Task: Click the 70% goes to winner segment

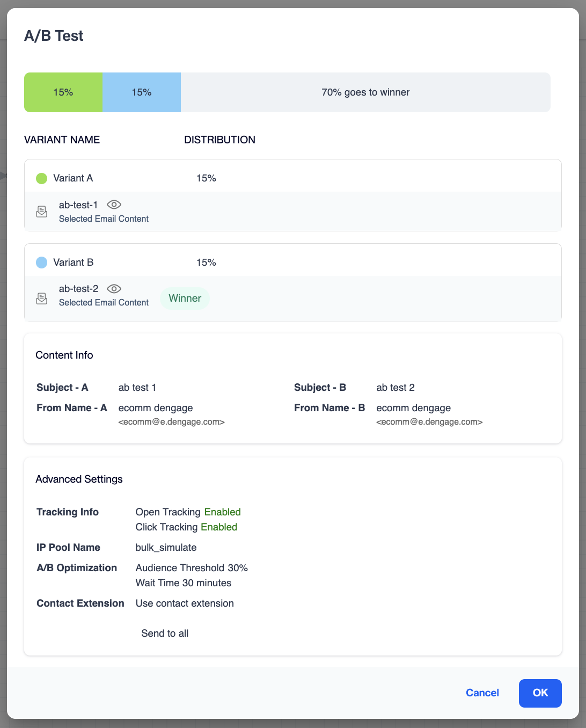Action: click(x=365, y=92)
